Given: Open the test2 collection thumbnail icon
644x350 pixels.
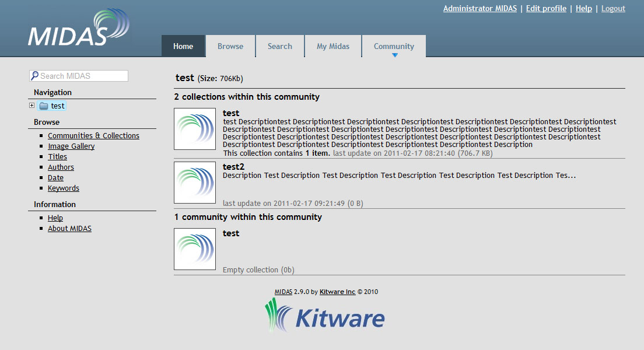Looking at the screenshot, I should click(195, 183).
